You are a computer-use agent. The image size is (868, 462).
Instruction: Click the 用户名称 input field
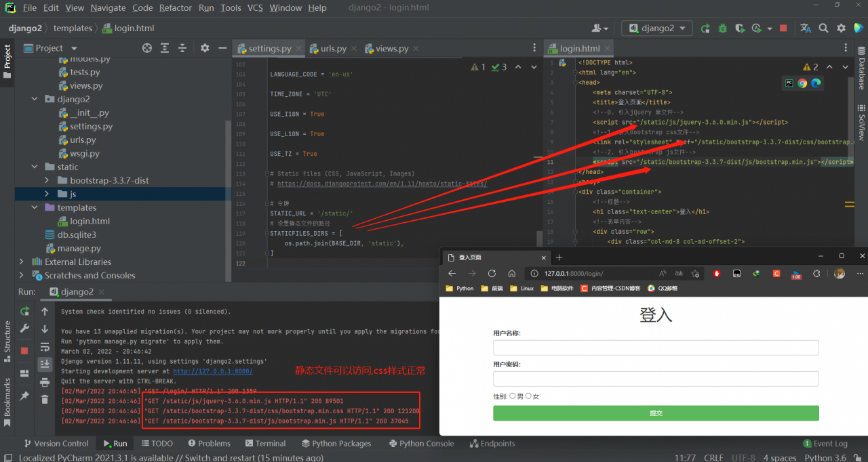[656, 348]
